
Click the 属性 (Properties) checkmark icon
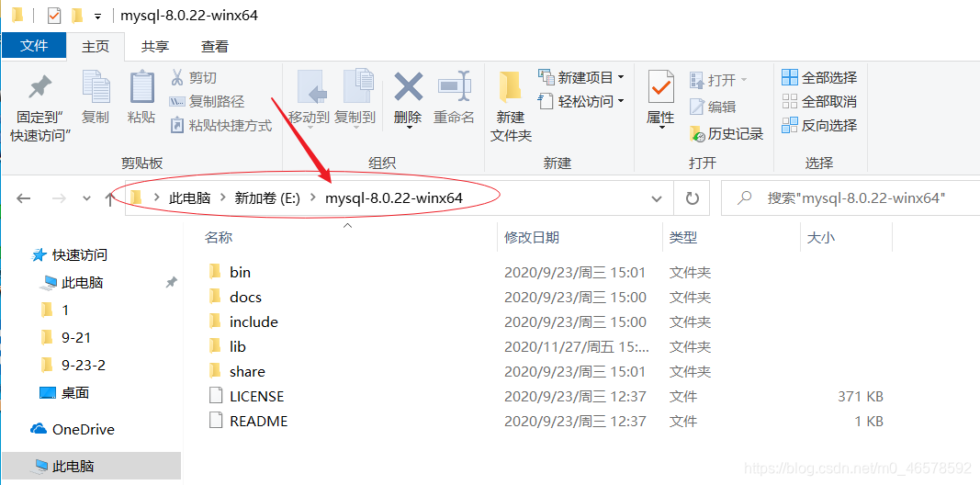click(660, 87)
